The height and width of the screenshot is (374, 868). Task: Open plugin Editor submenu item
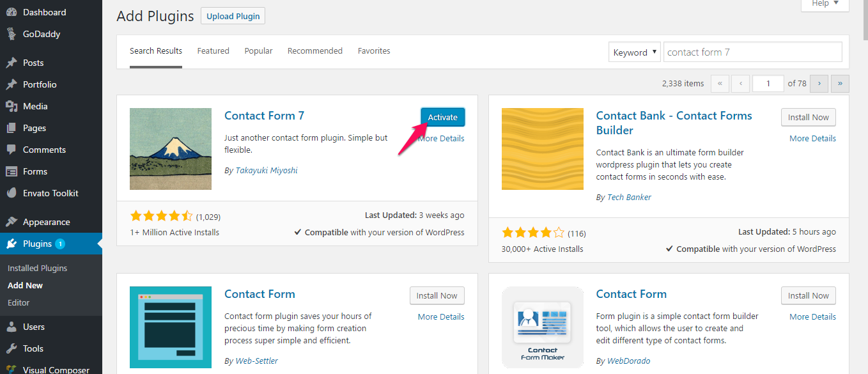tap(19, 302)
